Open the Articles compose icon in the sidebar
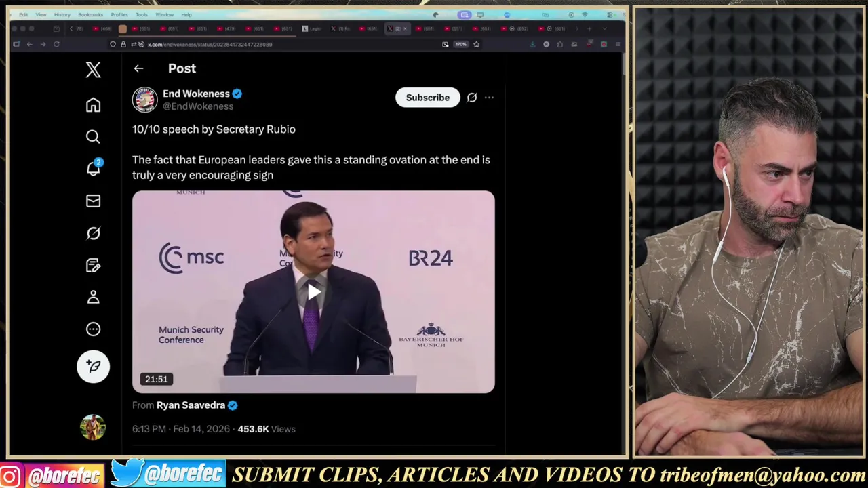Viewport: 868px width, 488px height. pos(93,265)
